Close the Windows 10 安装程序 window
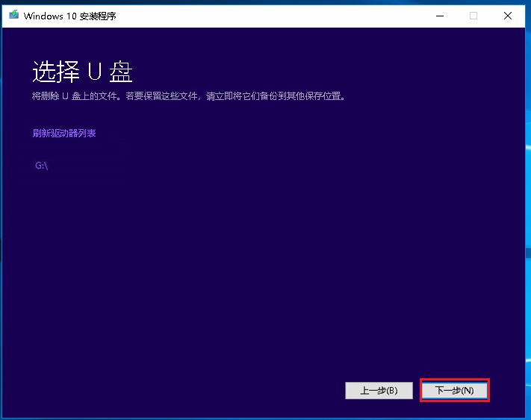This screenshot has width=531, height=420. pyautogui.click(x=507, y=16)
